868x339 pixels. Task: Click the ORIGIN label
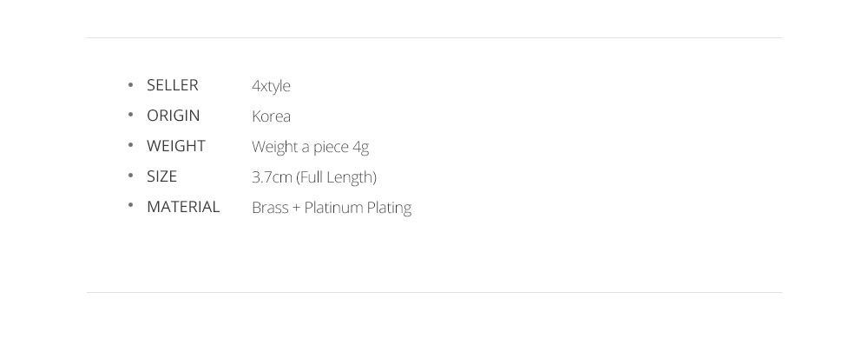point(174,116)
